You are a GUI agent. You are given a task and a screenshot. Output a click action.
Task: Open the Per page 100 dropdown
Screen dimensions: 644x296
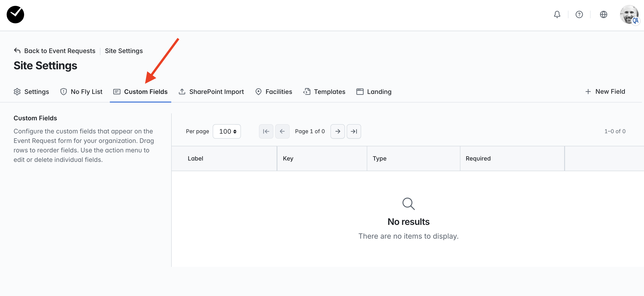(x=227, y=131)
